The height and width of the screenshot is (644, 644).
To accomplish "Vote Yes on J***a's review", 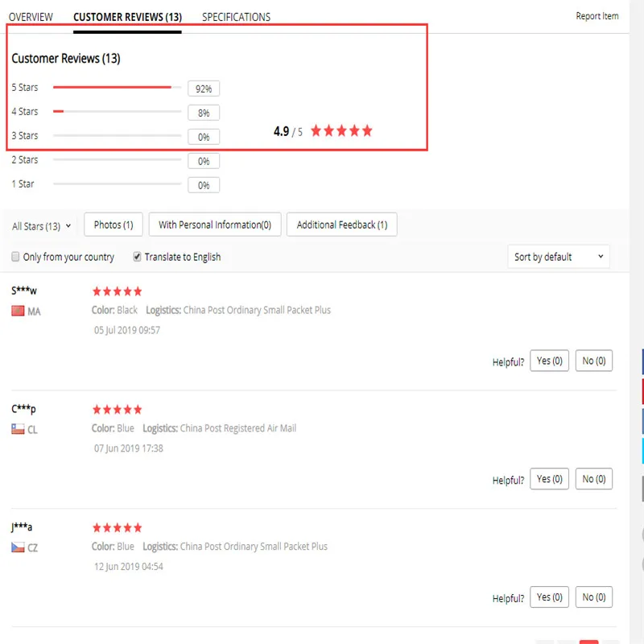I will [549, 597].
